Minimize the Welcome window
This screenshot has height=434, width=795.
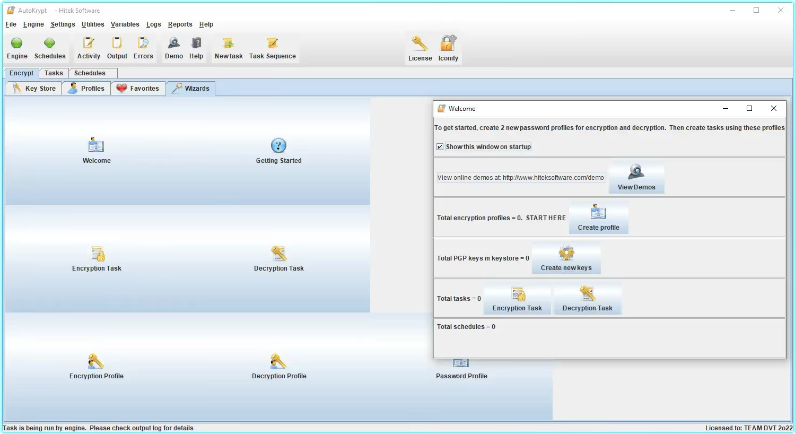coord(726,108)
